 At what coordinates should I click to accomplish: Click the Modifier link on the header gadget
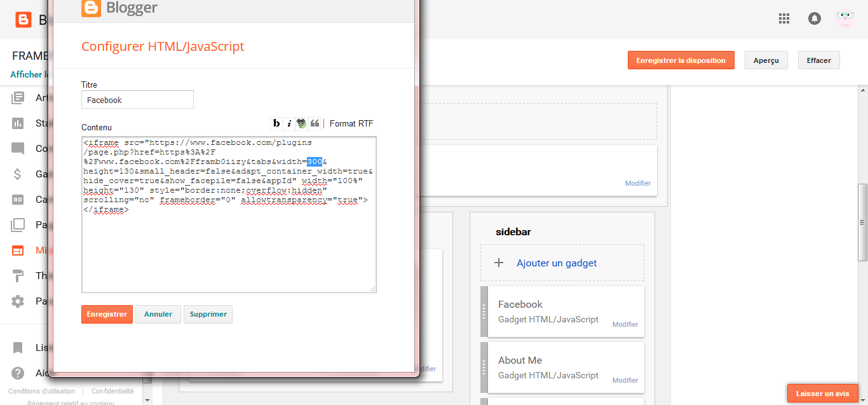(638, 183)
